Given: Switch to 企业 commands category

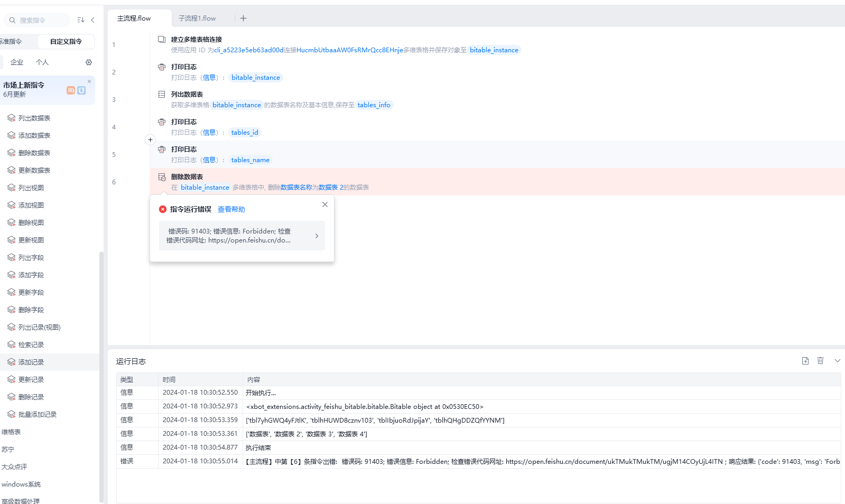Looking at the screenshot, I should click(x=17, y=62).
